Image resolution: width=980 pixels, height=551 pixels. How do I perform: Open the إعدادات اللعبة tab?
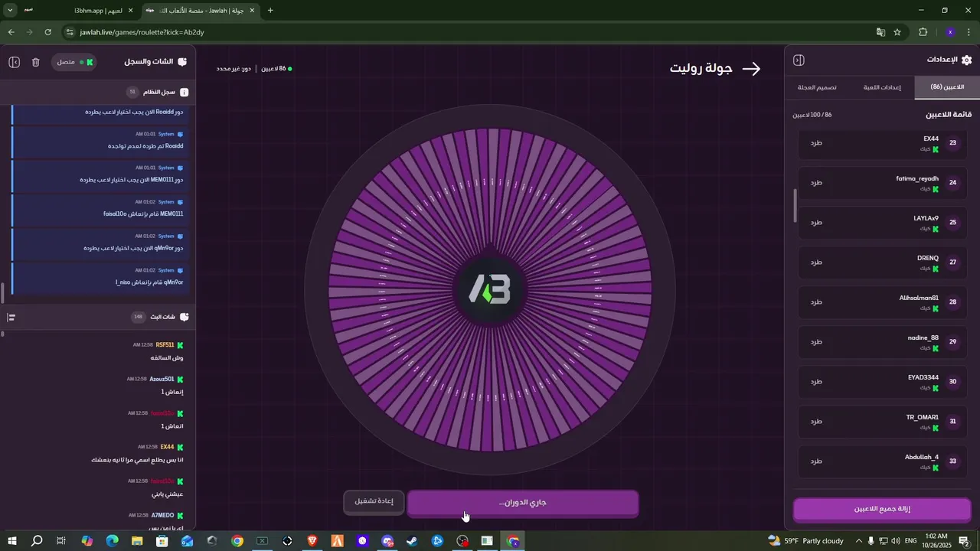pos(882,87)
